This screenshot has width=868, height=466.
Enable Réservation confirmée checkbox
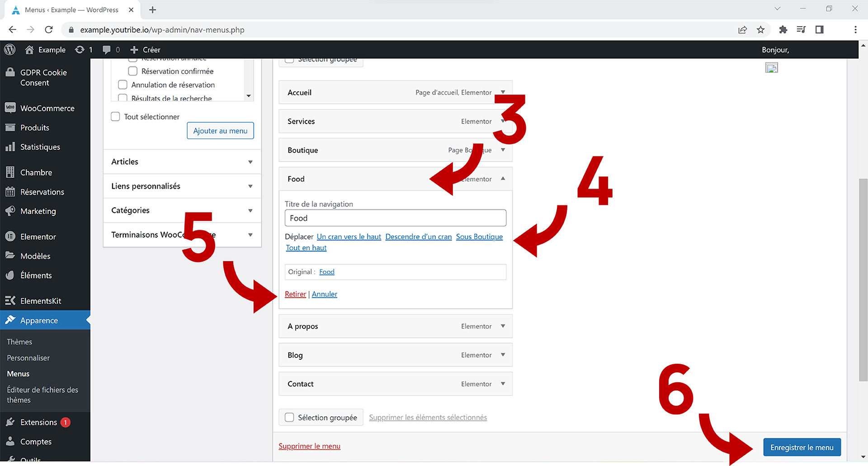(x=133, y=71)
